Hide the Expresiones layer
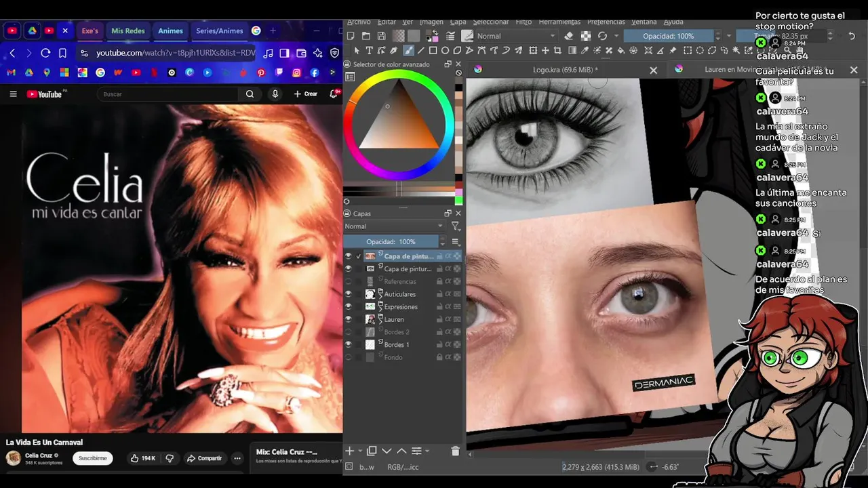The width and height of the screenshot is (868, 488). click(348, 307)
